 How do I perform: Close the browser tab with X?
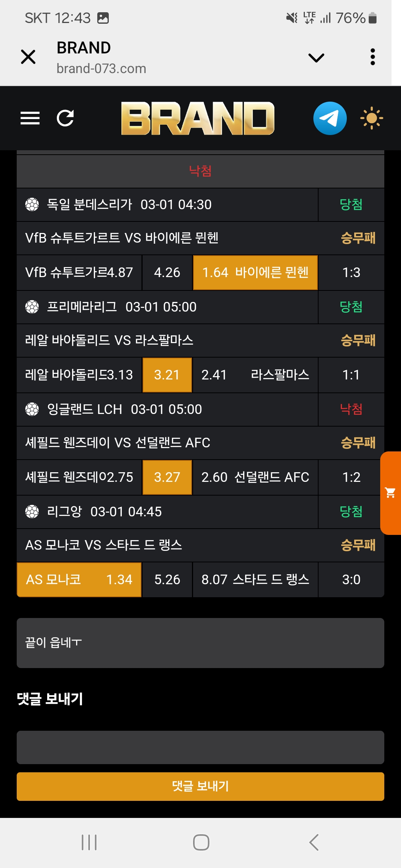tap(28, 57)
